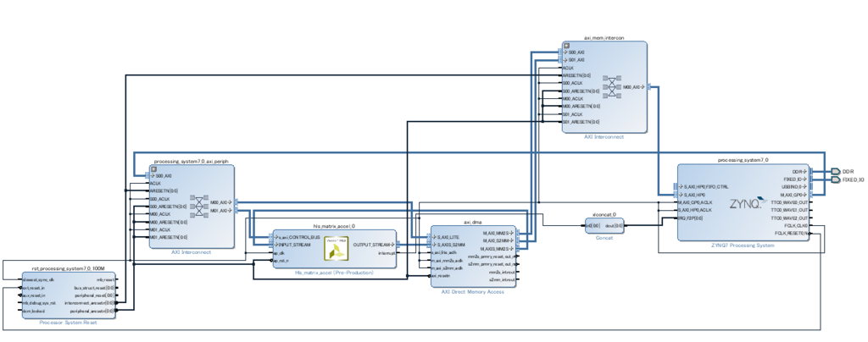This screenshot has width=868, height=342.
Task: Select S01_ARESETN[0:0] pin on axi_mem_intercon
Action: [x=581, y=122]
